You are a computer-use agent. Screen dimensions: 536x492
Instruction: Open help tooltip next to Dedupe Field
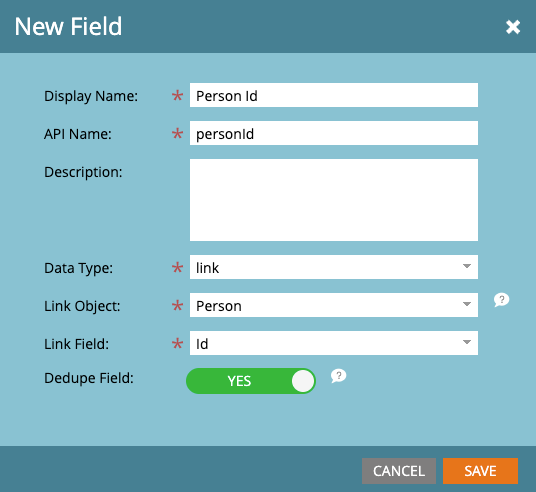[x=338, y=376]
